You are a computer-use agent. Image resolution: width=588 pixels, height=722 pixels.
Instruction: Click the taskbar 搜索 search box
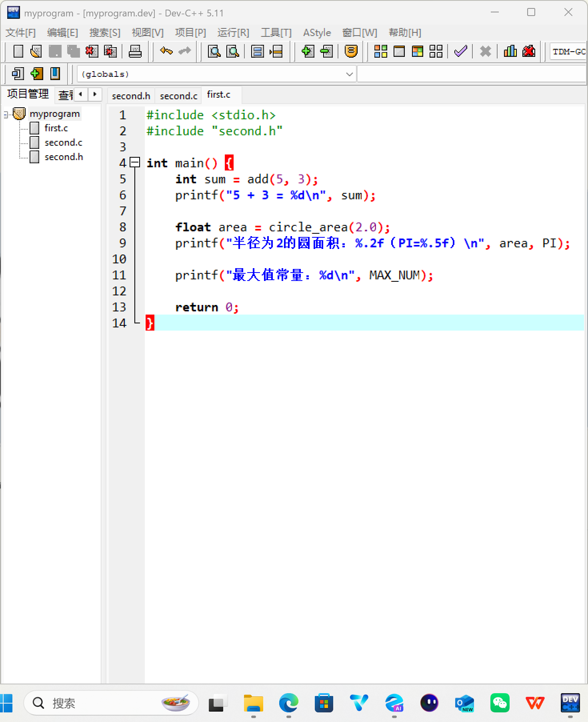[111, 703]
